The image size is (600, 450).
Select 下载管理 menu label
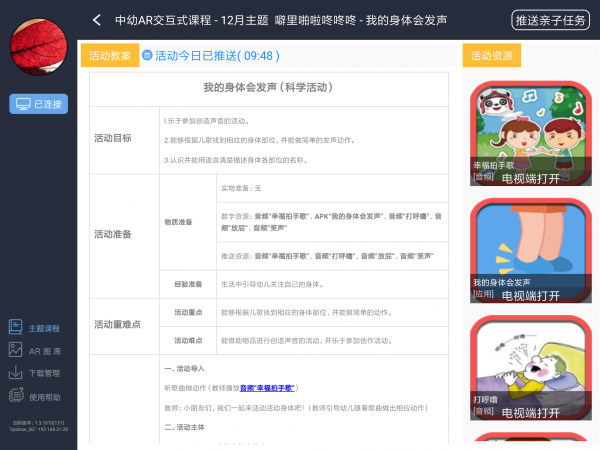point(44,373)
